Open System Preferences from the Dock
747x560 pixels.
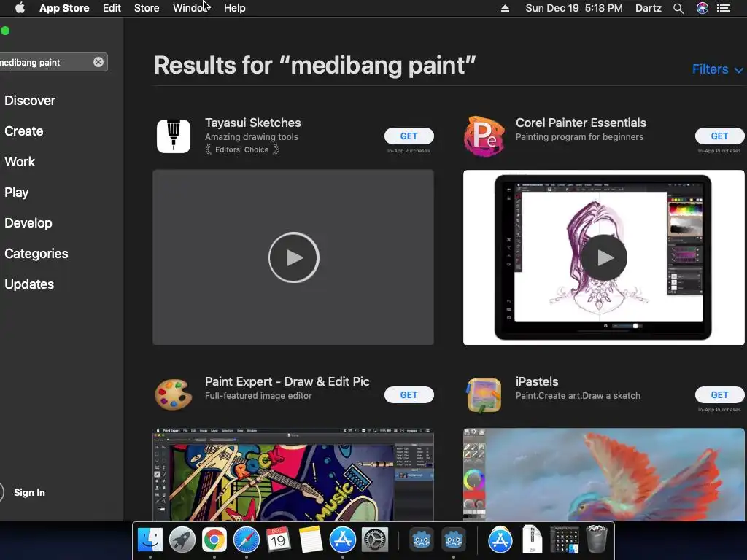(375, 540)
